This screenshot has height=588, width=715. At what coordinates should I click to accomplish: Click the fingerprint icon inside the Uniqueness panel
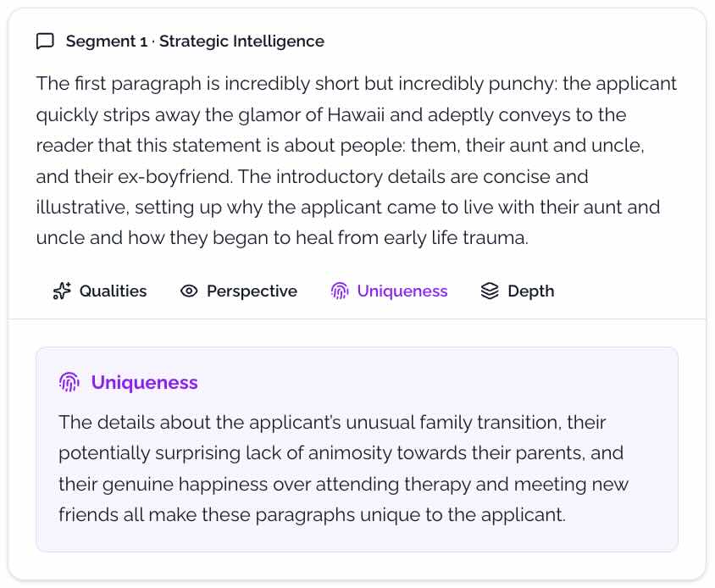pyautogui.click(x=69, y=382)
